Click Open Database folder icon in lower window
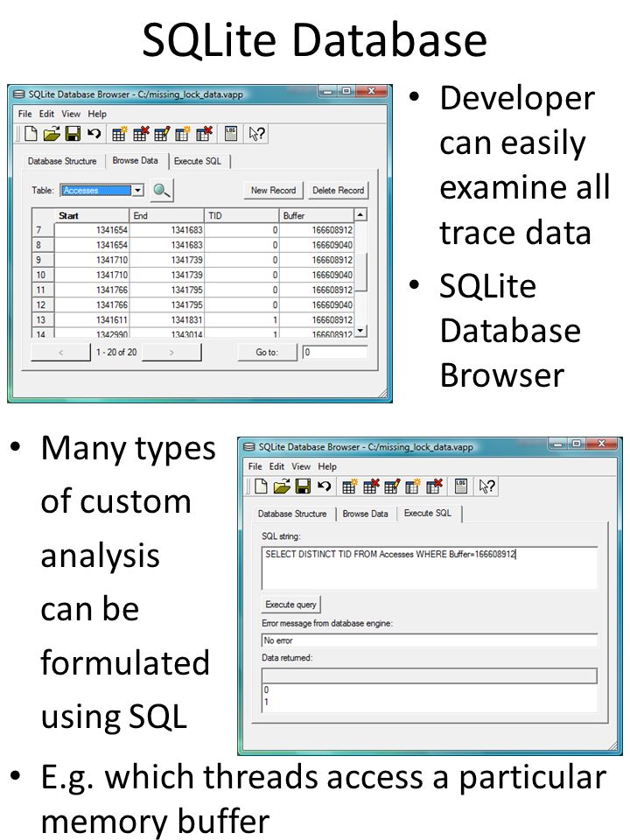Screen dimensions: 630x840 coord(281,486)
